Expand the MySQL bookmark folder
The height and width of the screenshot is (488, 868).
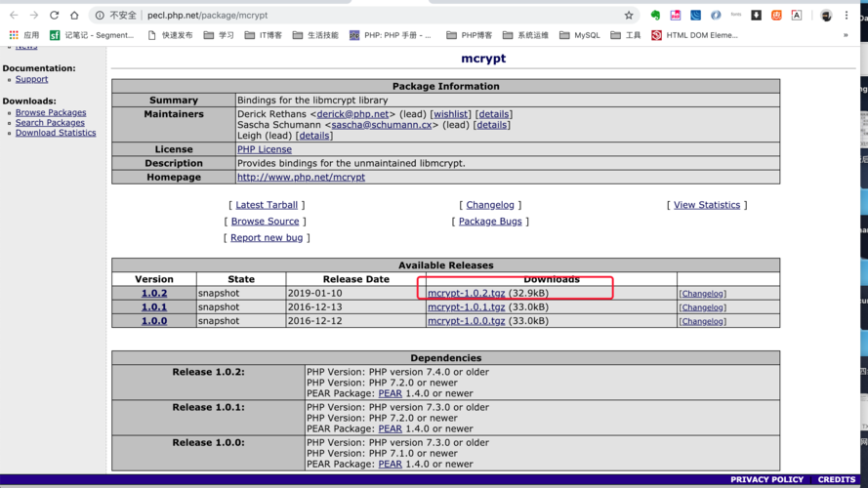click(580, 35)
